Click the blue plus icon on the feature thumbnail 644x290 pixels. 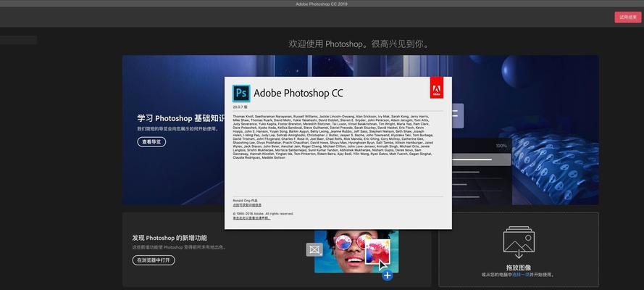coord(387,275)
